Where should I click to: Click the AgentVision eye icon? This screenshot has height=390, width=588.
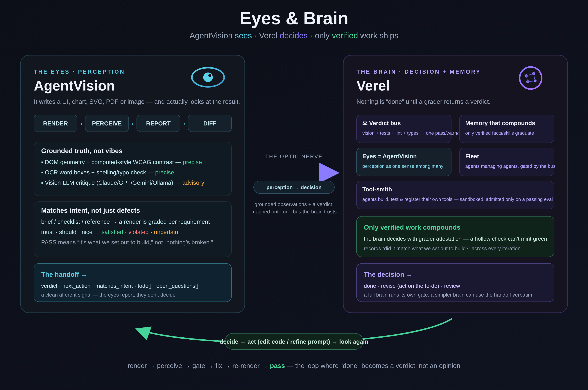tap(208, 77)
